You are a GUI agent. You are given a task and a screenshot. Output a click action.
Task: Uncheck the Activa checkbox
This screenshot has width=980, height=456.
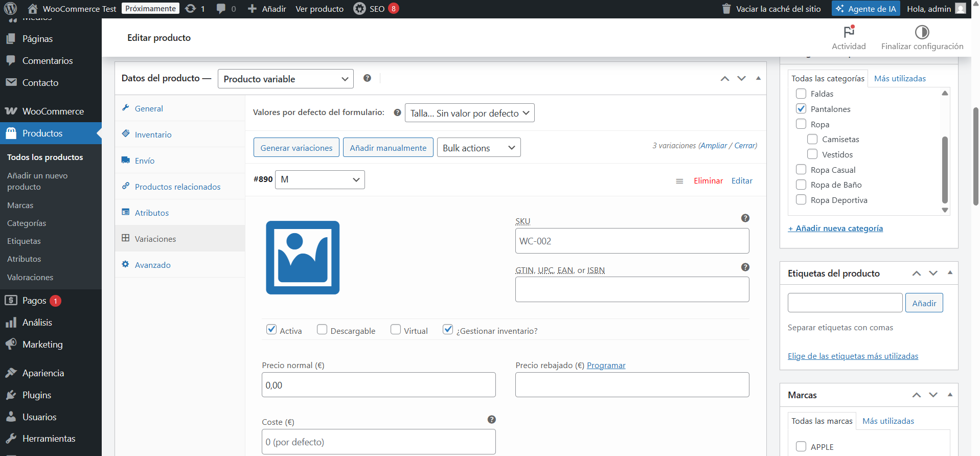pos(271,330)
